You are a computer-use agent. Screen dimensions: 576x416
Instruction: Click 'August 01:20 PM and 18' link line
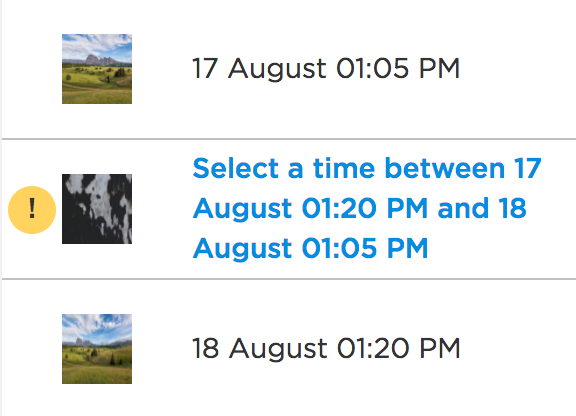[360, 208]
